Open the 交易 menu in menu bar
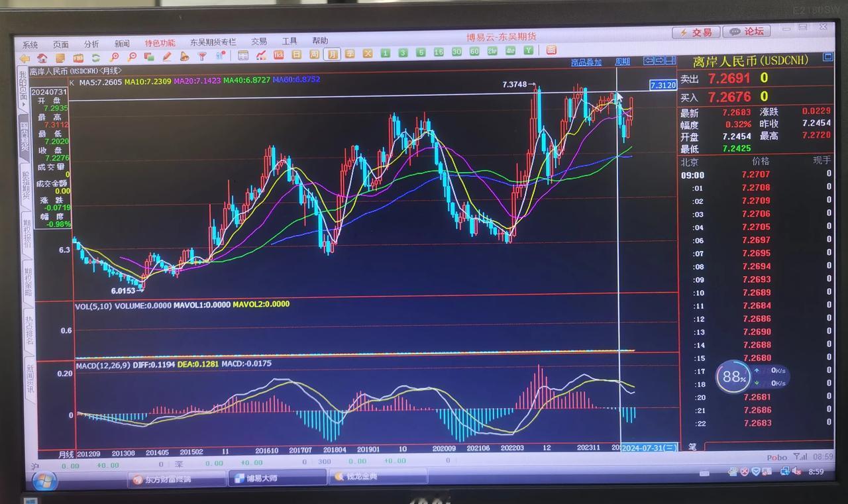Viewport: 848px width, 504px height. click(x=259, y=41)
